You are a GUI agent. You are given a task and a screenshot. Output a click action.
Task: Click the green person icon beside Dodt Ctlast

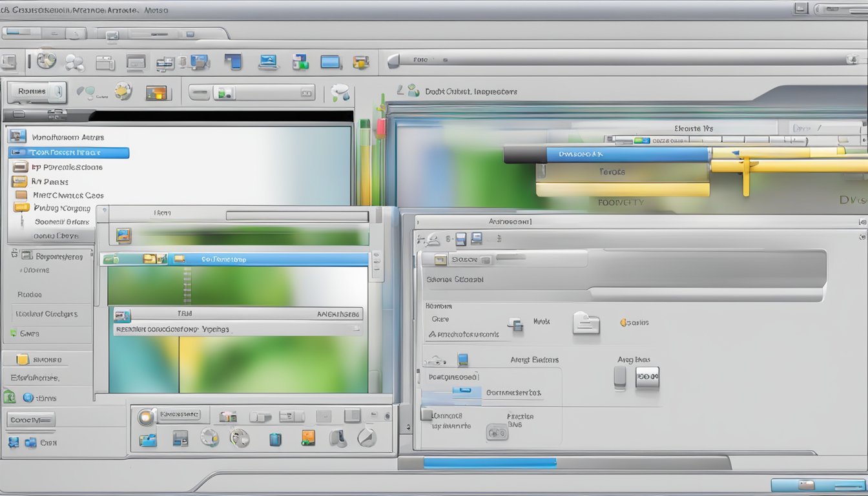[413, 91]
